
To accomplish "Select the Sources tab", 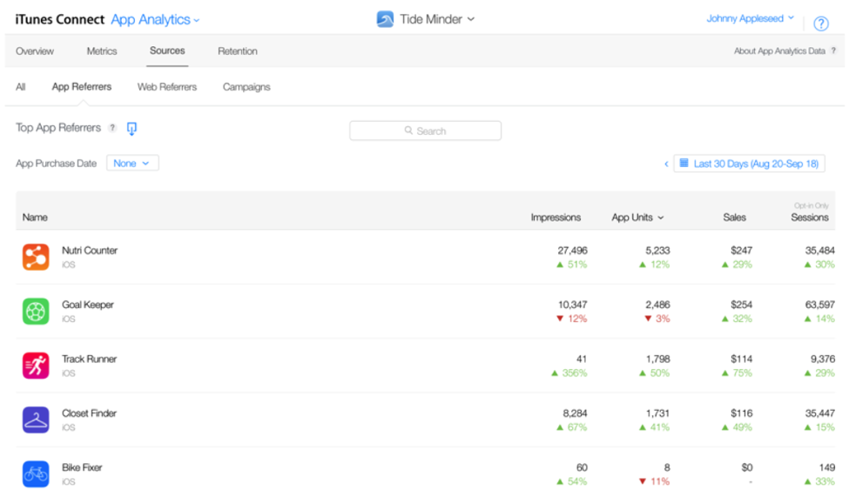I will click(167, 50).
